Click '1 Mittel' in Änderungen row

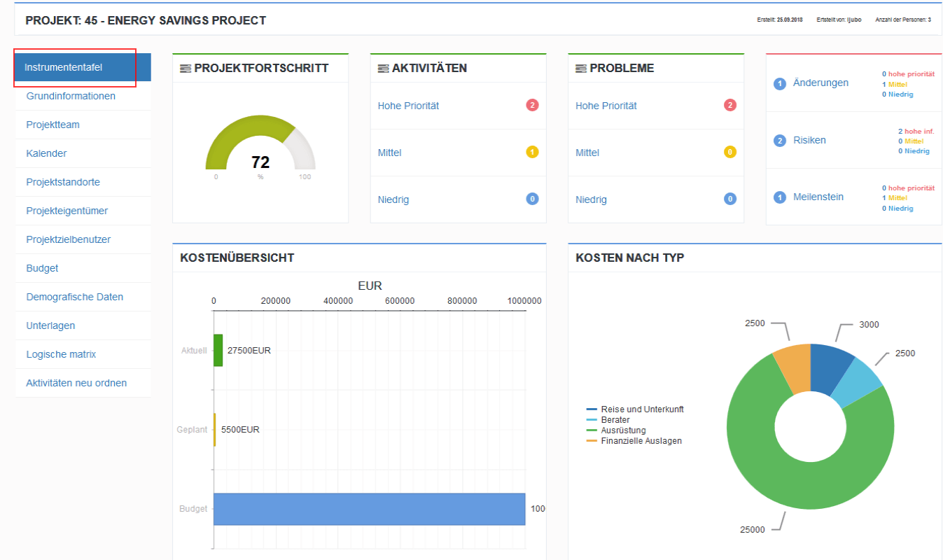coord(893,84)
